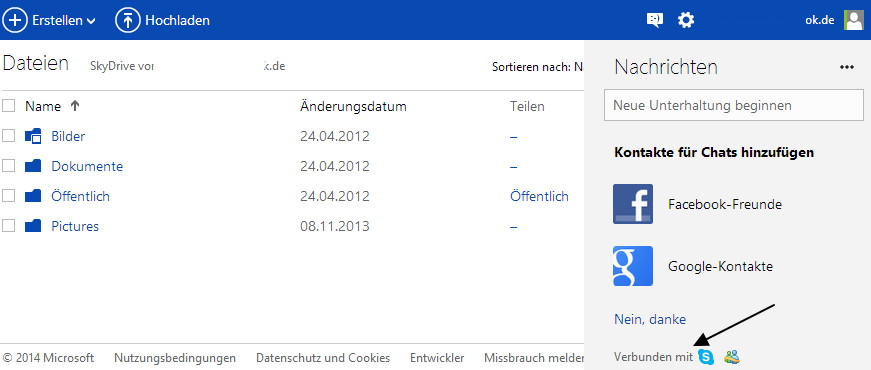Select Google-Kontakte to add contacts
Viewport: 871px width, 370px height.
click(720, 266)
